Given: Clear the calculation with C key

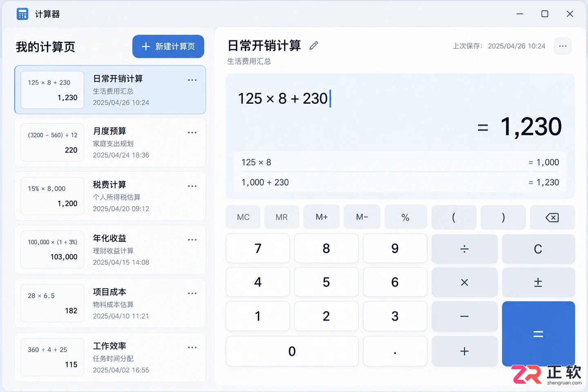Looking at the screenshot, I should point(538,249).
